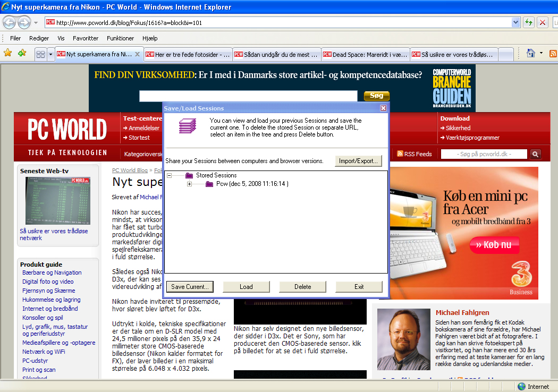Image resolution: width=558 pixels, height=392 pixels.
Task: Click the browser Back arrow button
Action: click(x=9, y=23)
